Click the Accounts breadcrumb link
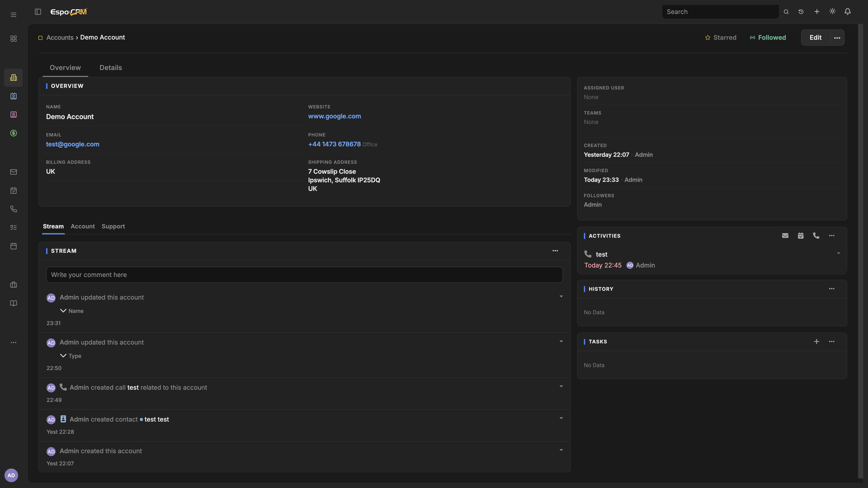The image size is (868, 488). pos(60,37)
